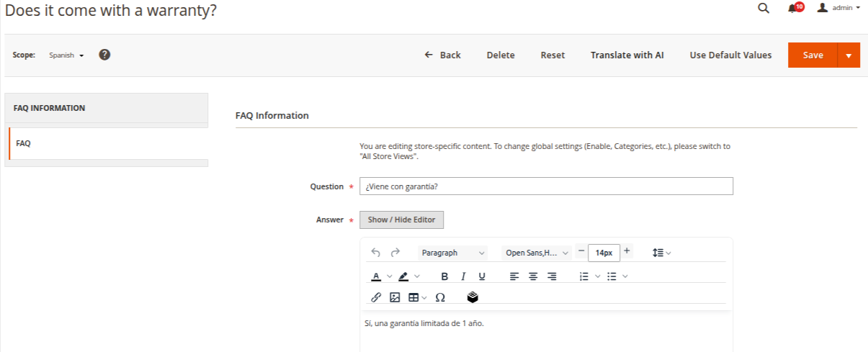Click the scope help question mark icon
The image size is (868, 352).
tap(104, 55)
